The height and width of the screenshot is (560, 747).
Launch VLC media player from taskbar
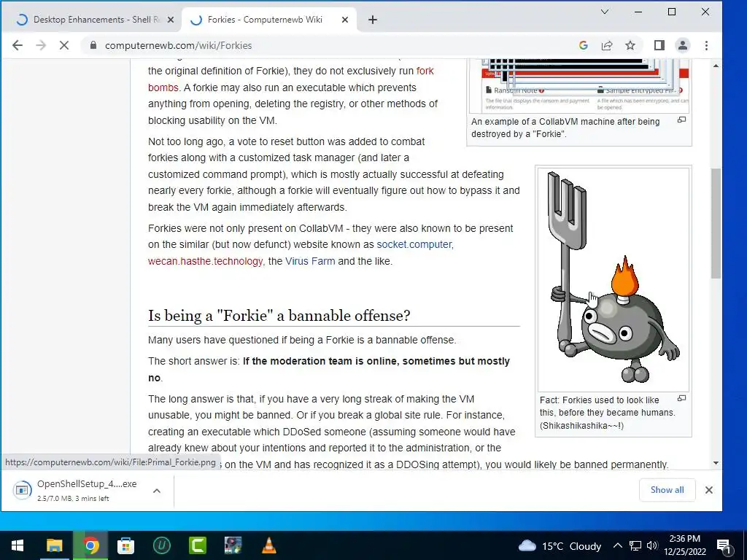(269, 545)
